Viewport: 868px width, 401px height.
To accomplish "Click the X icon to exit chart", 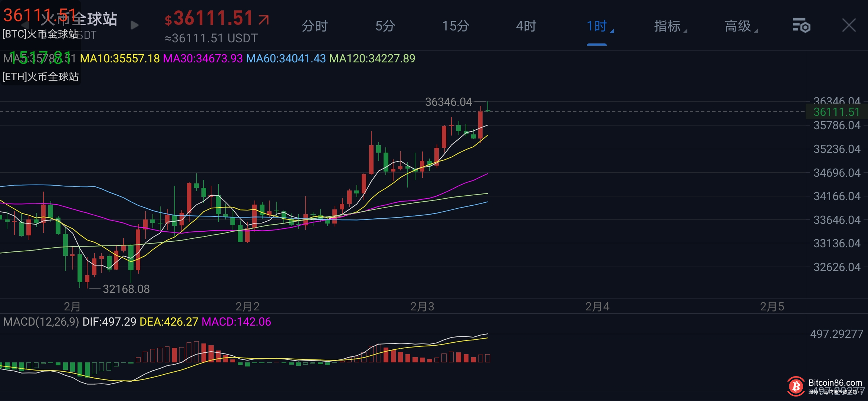I will pyautogui.click(x=849, y=26).
